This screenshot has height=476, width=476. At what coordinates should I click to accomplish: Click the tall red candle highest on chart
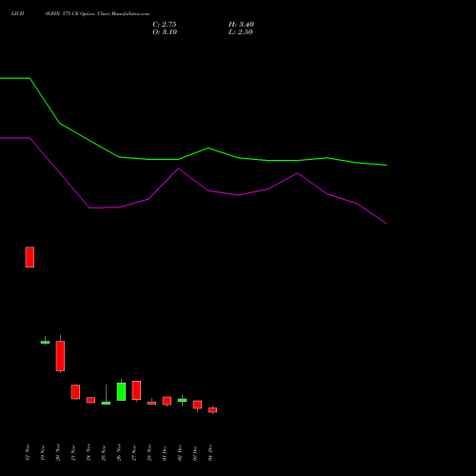[30, 257]
